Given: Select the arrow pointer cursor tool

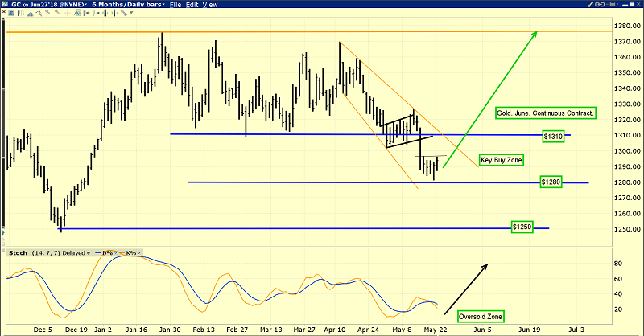Looking at the screenshot, I should [x=39, y=13].
